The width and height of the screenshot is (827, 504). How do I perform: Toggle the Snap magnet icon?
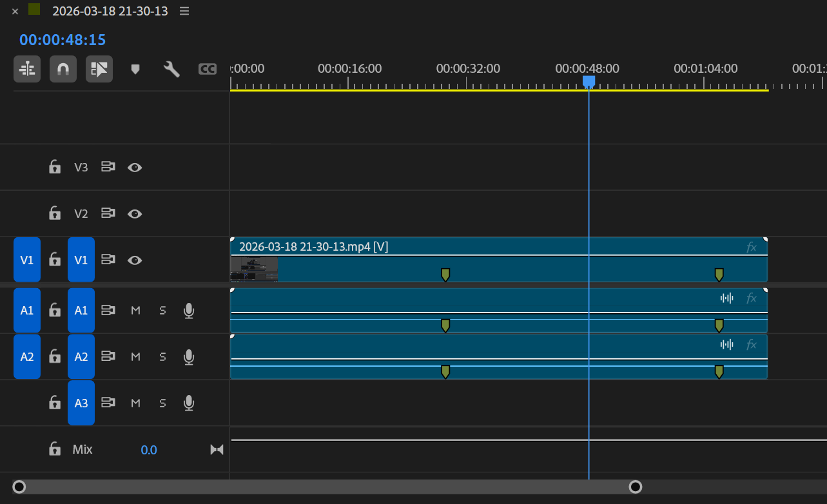[x=63, y=69]
